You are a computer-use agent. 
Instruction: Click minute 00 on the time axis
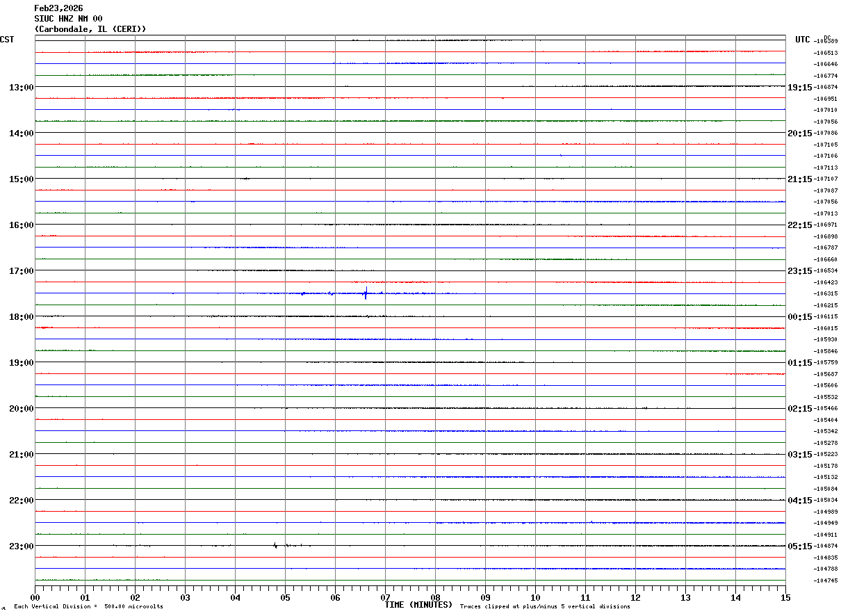[35, 597]
